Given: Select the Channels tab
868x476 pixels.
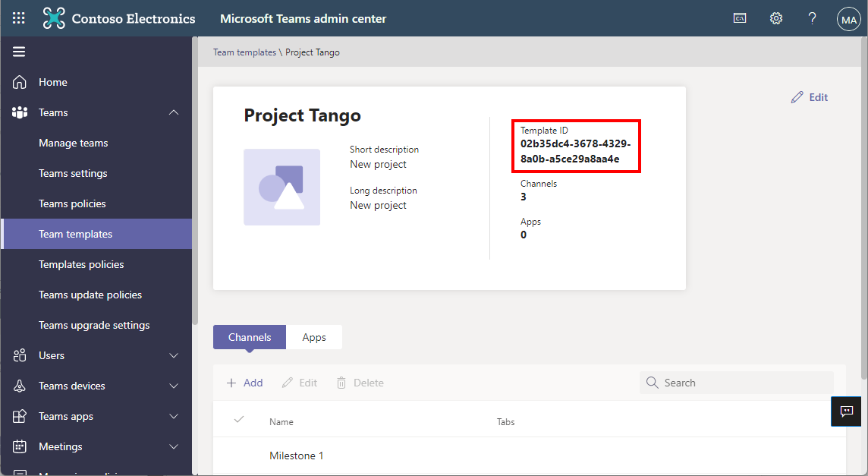Looking at the screenshot, I should point(250,337).
